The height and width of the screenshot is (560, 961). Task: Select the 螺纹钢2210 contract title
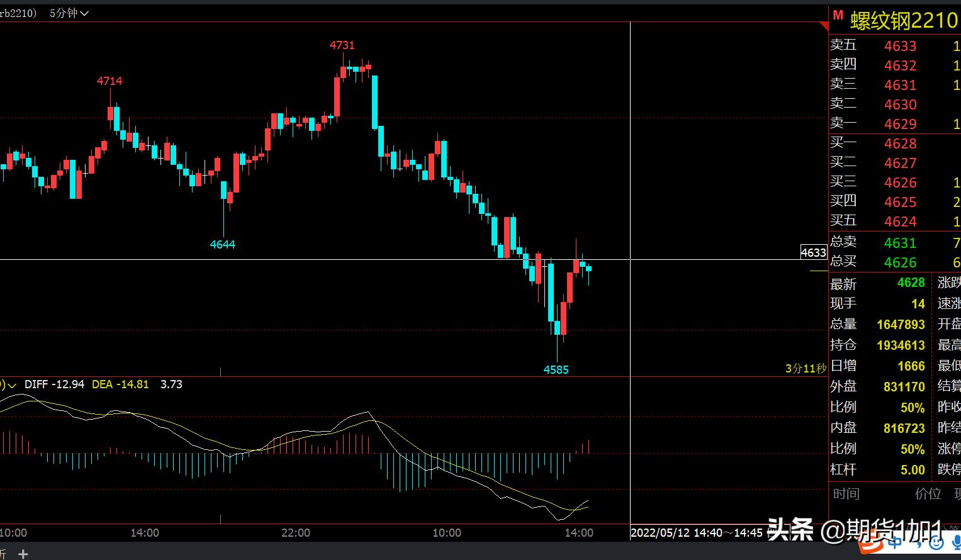tap(904, 20)
